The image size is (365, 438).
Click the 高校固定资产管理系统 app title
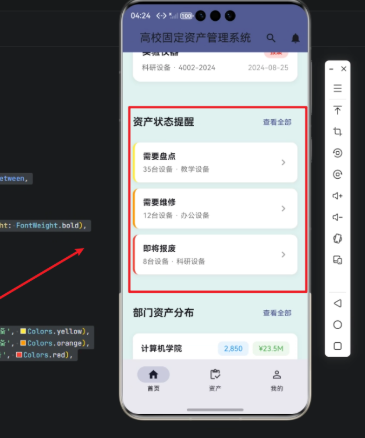tap(195, 38)
